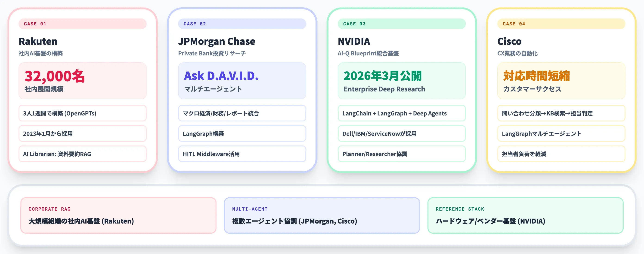Image resolution: width=644 pixels, height=254 pixels.
Task: Click the CASE 02 label pill
Action: point(242,24)
